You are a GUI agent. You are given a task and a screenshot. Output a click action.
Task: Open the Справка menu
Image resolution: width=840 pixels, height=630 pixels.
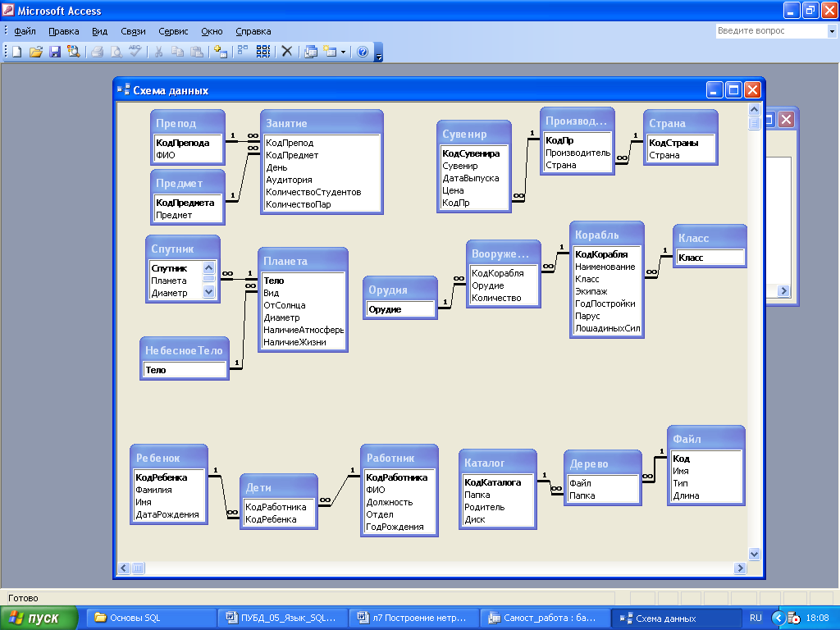coord(253,31)
